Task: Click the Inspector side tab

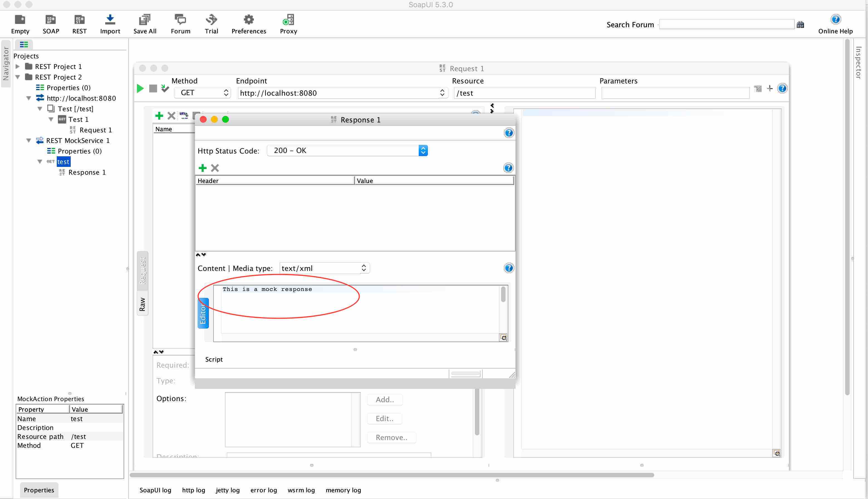Action: (858, 63)
